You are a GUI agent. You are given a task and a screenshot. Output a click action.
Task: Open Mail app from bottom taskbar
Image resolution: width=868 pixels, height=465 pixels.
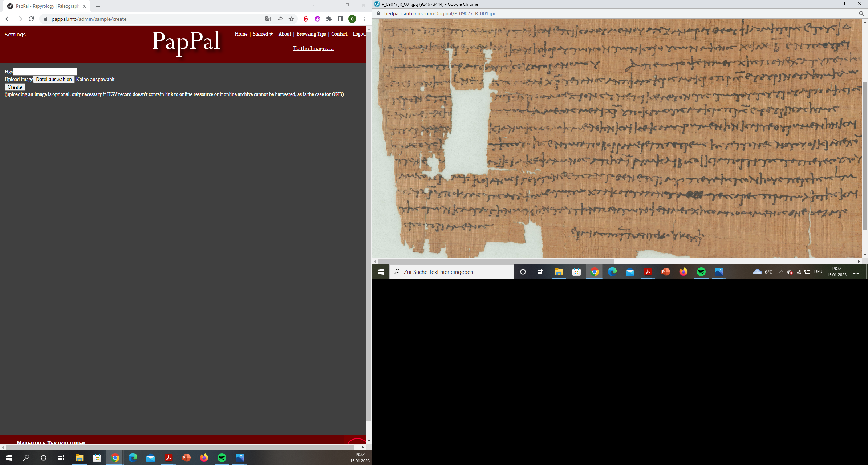(x=151, y=458)
